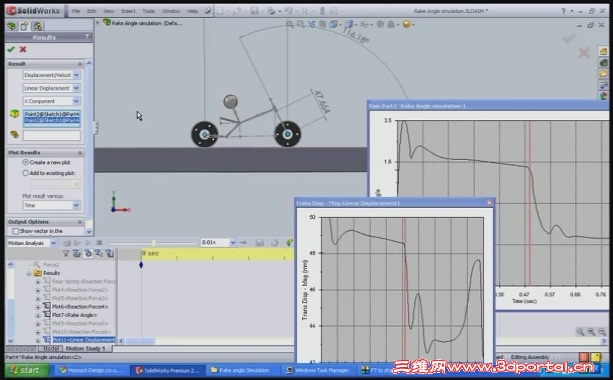Screen dimensions: 613x380
Task: Click the Undo toolbar icon
Action: coord(289,11)
